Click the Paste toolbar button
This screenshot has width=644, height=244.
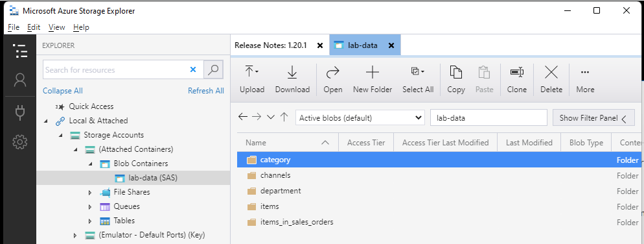coord(484,79)
